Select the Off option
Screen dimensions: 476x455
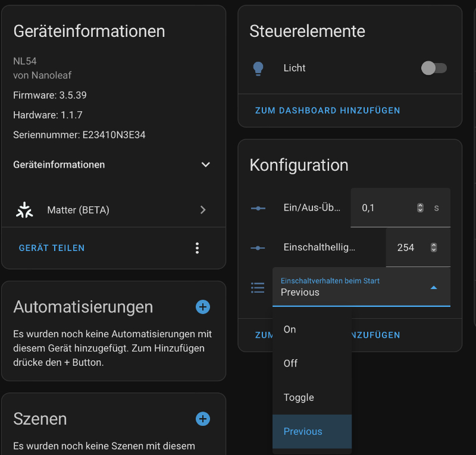pos(290,363)
